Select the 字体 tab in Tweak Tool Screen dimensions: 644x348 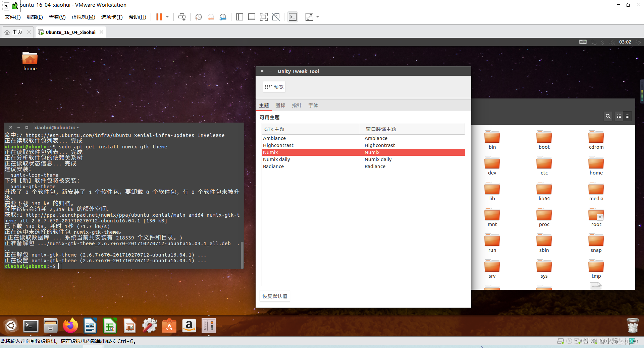pos(313,105)
